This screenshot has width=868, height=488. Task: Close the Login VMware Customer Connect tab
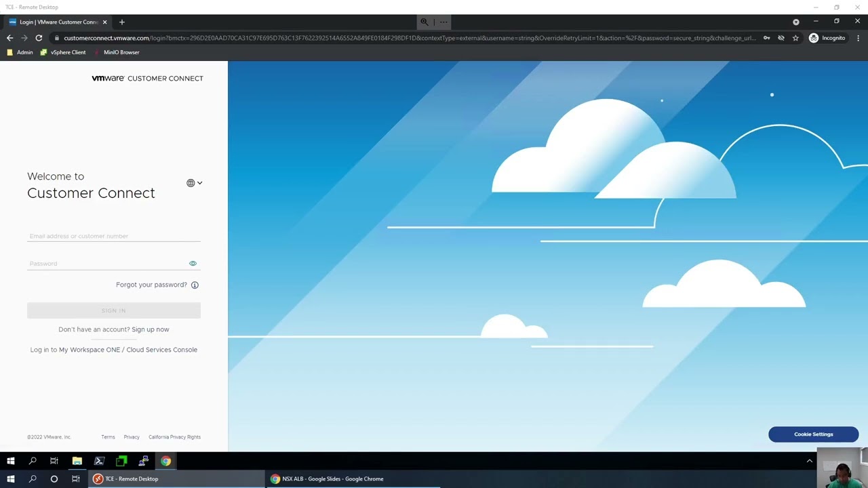point(104,22)
